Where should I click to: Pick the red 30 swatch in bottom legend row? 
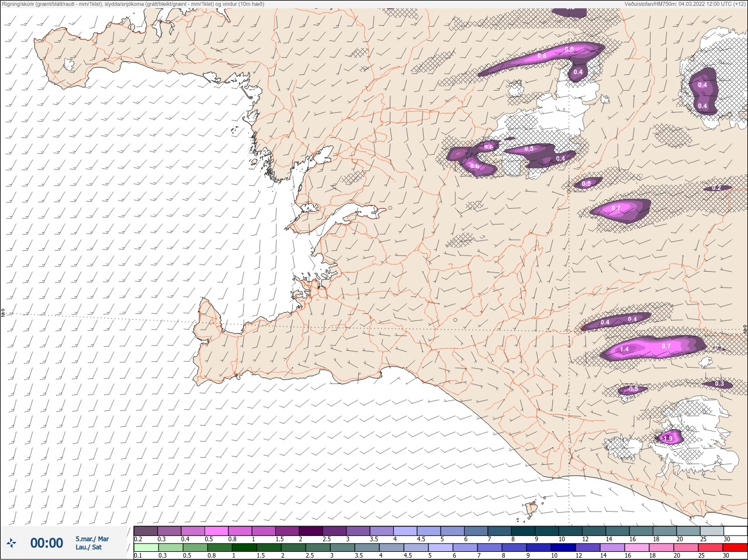[735, 548]
